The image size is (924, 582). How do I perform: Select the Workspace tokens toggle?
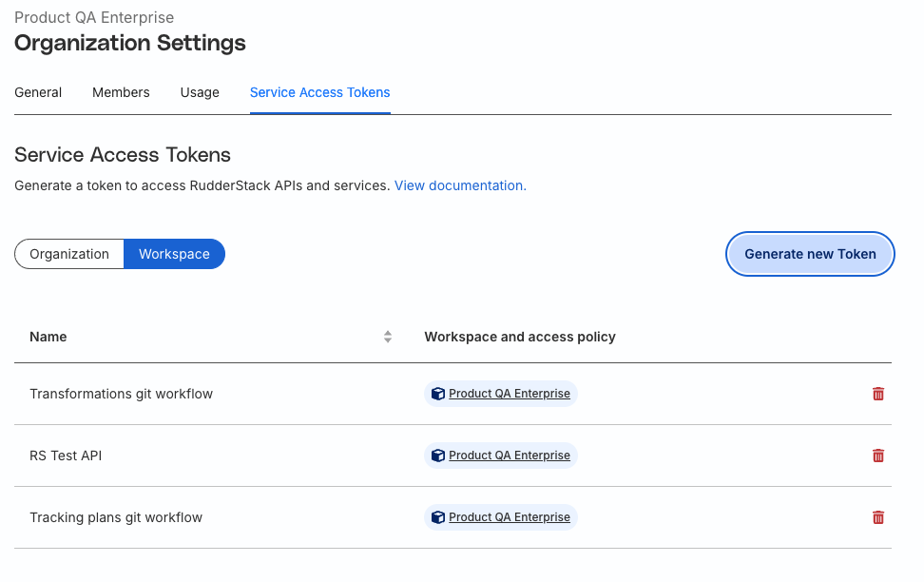pos(174,254)
